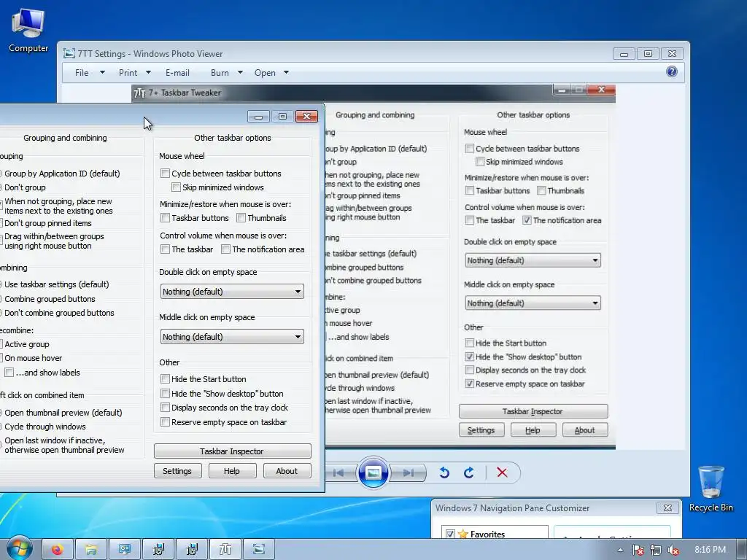This screenshot has width=747, height=560.
Task: Close Navigation Pane Customizer window
Action: pyautogui.click(x=668, y=508)
